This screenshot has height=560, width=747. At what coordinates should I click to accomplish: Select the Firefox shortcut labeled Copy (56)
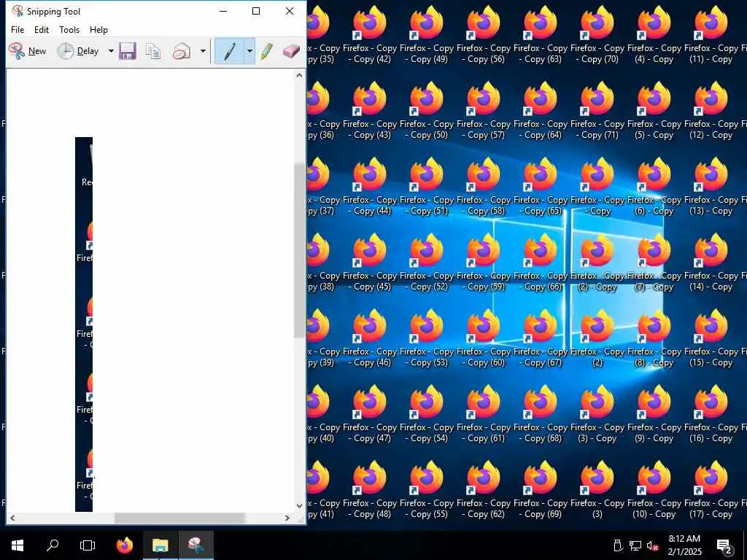click(483, 35)
